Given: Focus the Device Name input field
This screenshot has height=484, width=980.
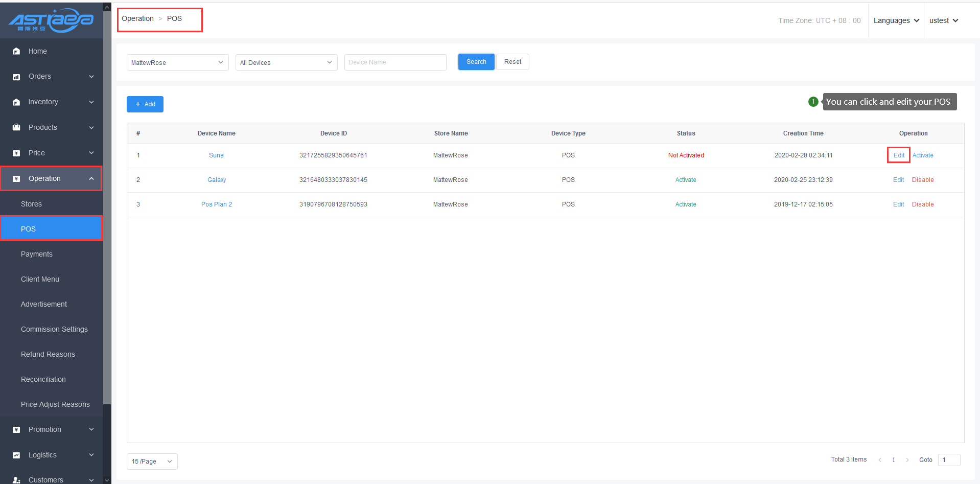Looking at the screenshot, I should click(395, 62).
